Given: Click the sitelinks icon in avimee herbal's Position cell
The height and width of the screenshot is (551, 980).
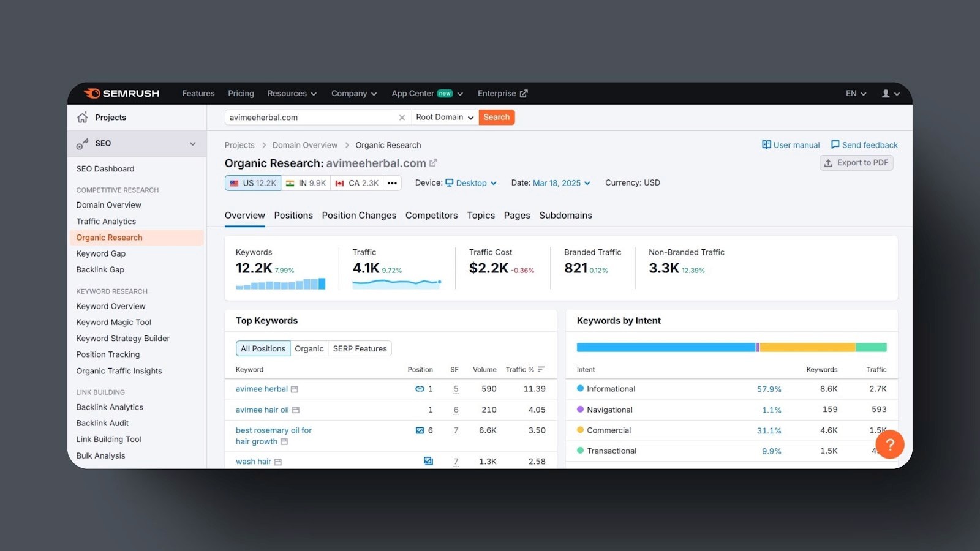Looking at the screenshot, I should (x=420, y=389).
